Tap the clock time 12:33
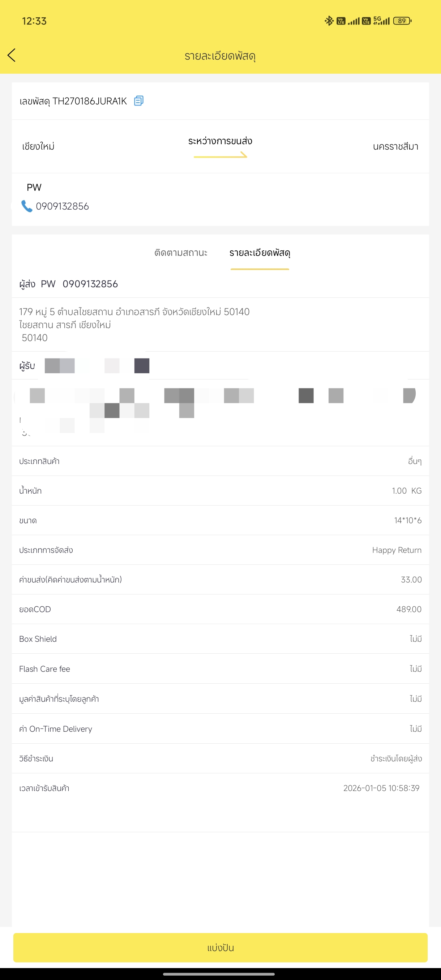Image resolution: width=441 pixels, height=980 pixels. [34, 21]
